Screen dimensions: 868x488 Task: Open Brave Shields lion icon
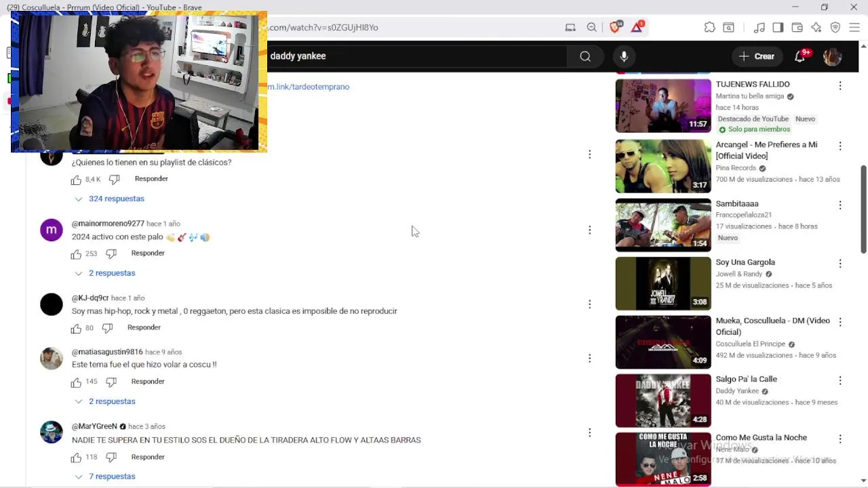click(x=615, y=27)
